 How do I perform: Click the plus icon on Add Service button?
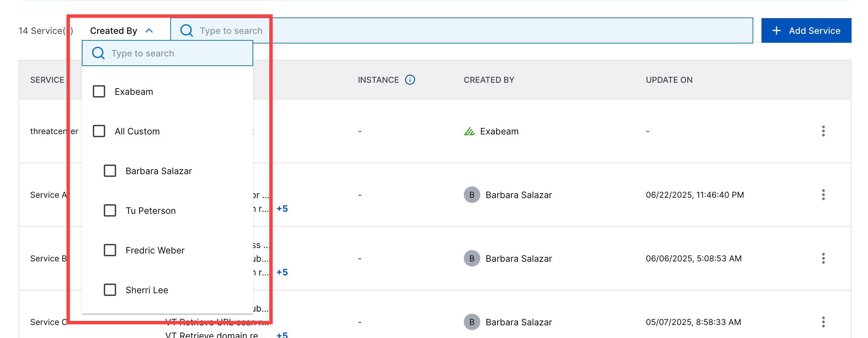(776, 30)
